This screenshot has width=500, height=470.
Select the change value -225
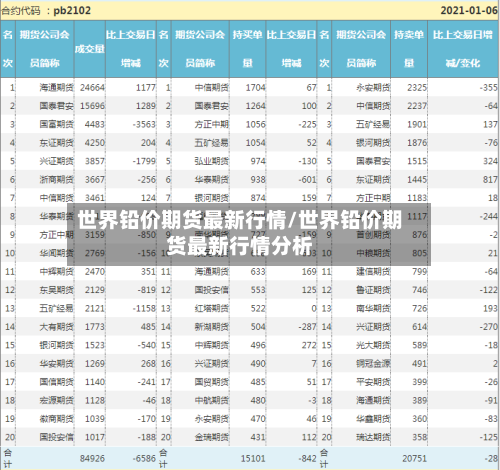click(307, 124)
